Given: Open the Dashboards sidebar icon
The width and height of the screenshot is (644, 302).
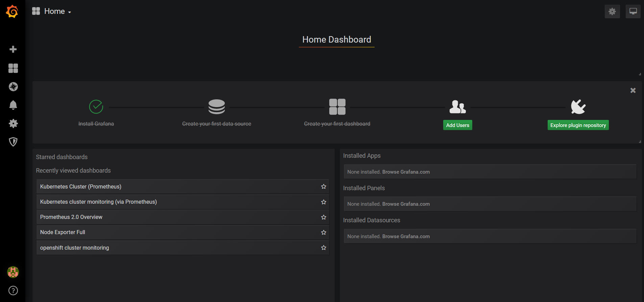Looking at the screenshot, I should 13,68.
